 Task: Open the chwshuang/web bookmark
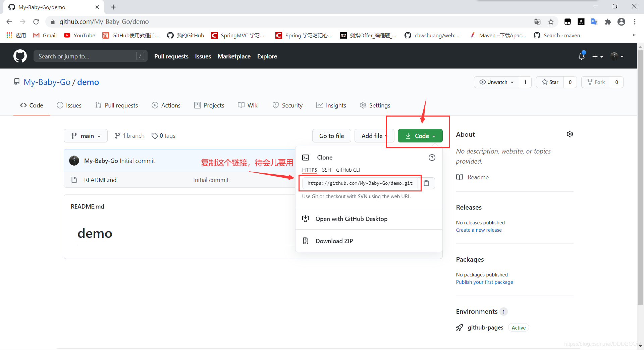(432, 35)
